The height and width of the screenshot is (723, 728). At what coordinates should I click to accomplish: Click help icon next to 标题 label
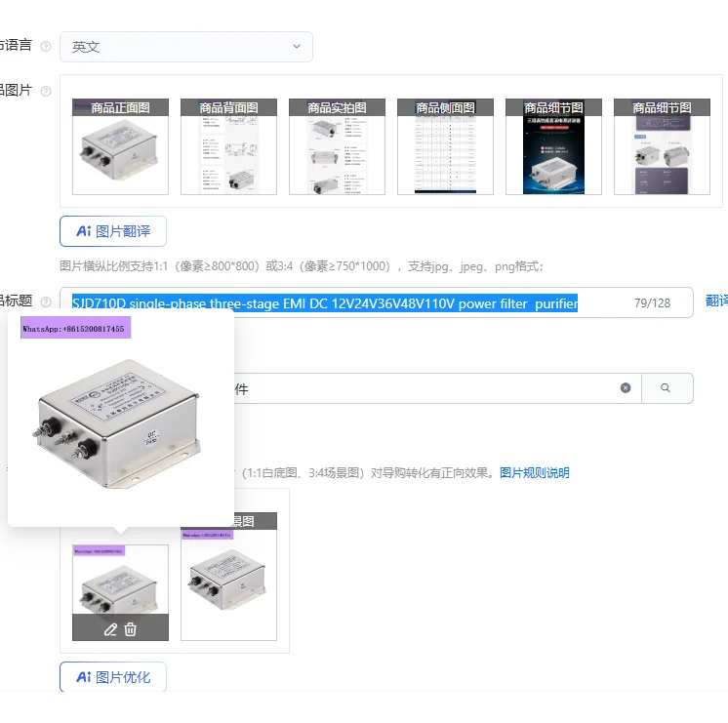click(46, 301)
